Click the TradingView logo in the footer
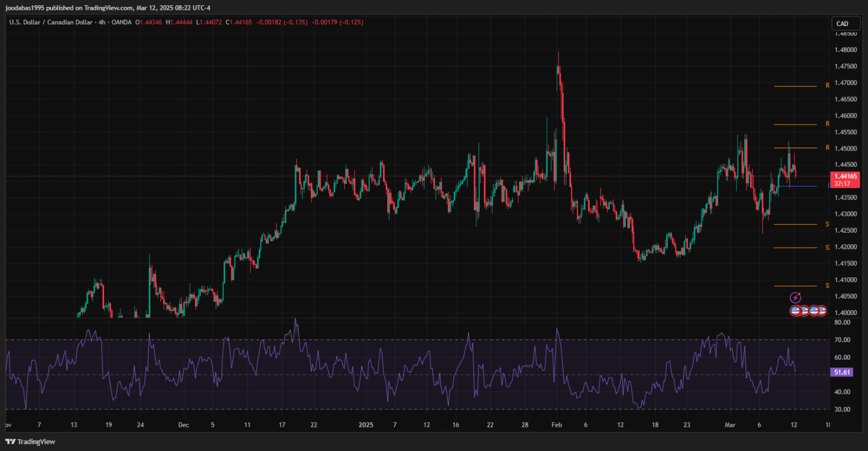 coord(30,442)
